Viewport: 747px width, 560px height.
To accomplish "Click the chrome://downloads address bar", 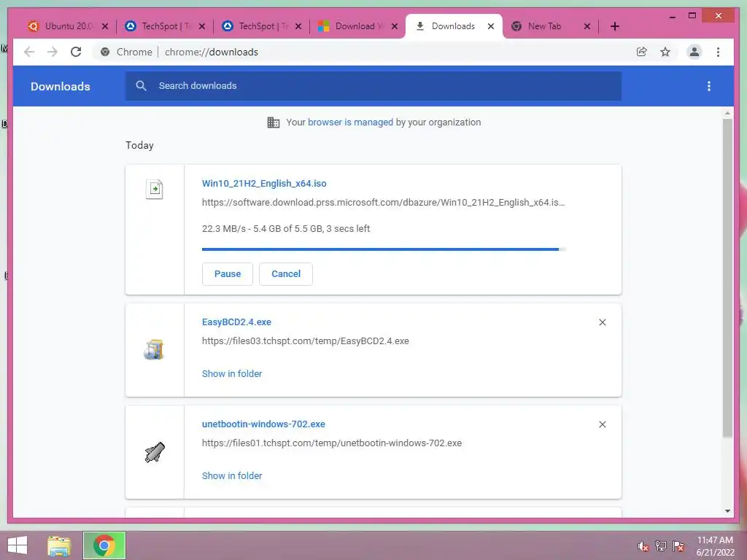I will pos(212,52).
